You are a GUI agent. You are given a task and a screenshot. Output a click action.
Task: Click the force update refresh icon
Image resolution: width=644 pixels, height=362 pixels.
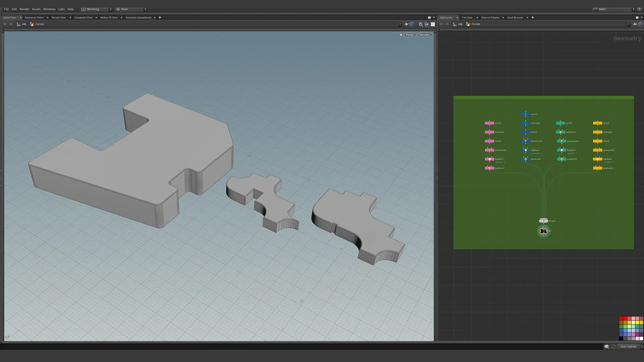pos(613,347)
